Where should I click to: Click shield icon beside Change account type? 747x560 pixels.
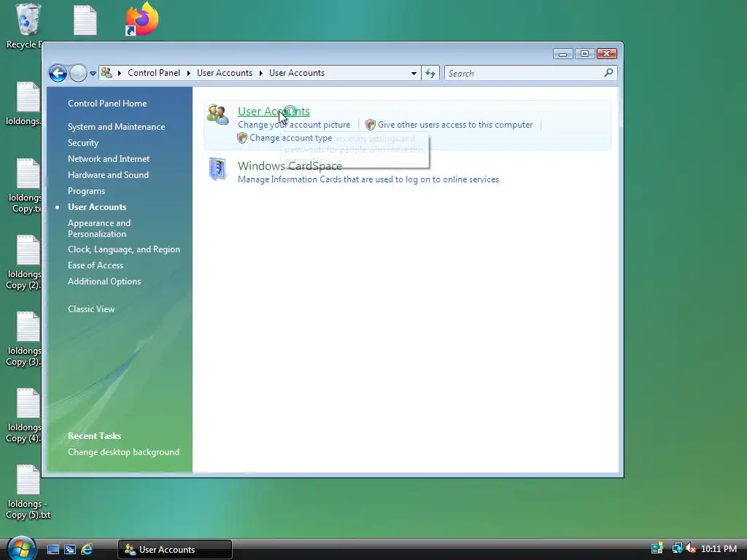tap(242, 138)
